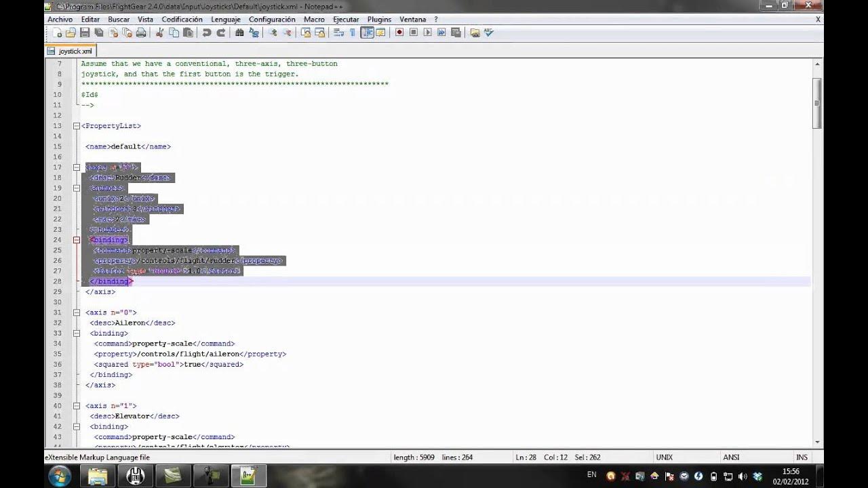Collapse axis fold marker on line 17
The image size is (868, 488).
[x=77, y=167]
